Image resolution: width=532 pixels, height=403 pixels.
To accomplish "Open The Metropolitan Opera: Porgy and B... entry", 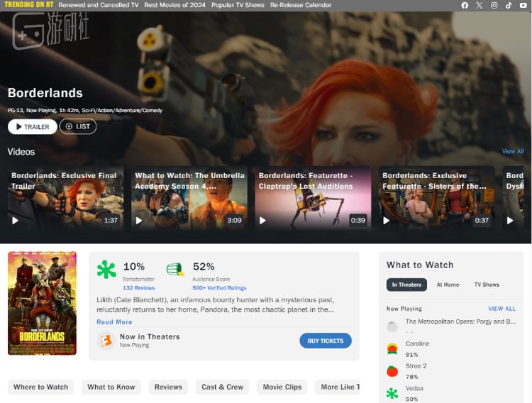I will 460,321.
